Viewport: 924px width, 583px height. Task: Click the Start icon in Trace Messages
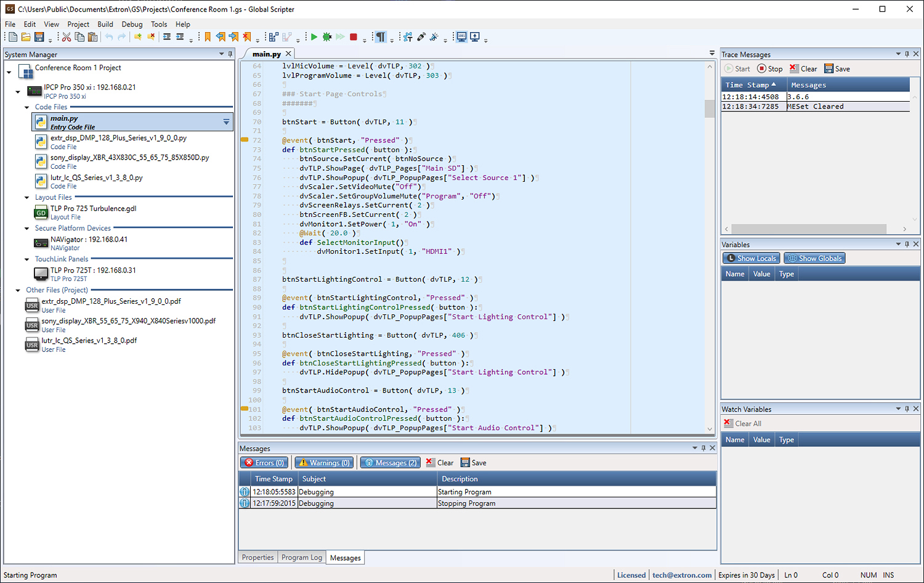coord(737,69)
